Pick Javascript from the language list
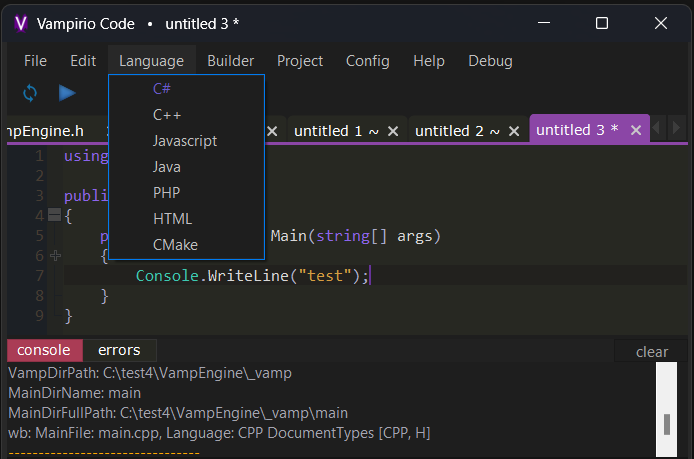694x459 pixels. click(x=185, y=141)
